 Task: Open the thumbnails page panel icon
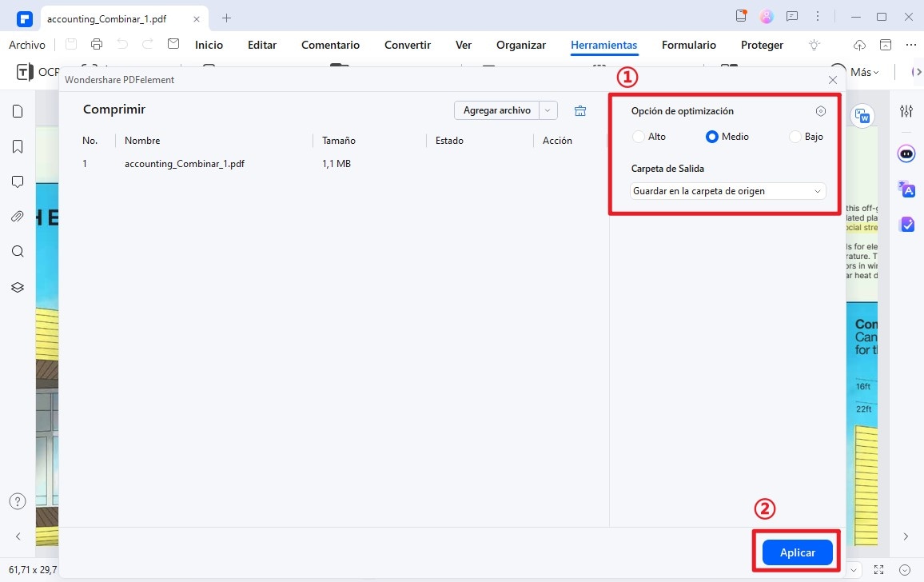[x=18, y=111]
